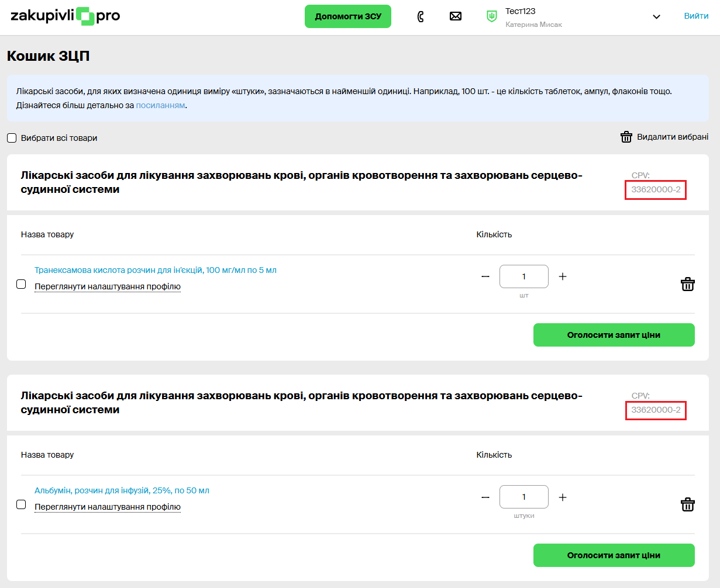Select the Транексамова кислота checkbox
Screen dimensions: 720x588
point(21,284)
